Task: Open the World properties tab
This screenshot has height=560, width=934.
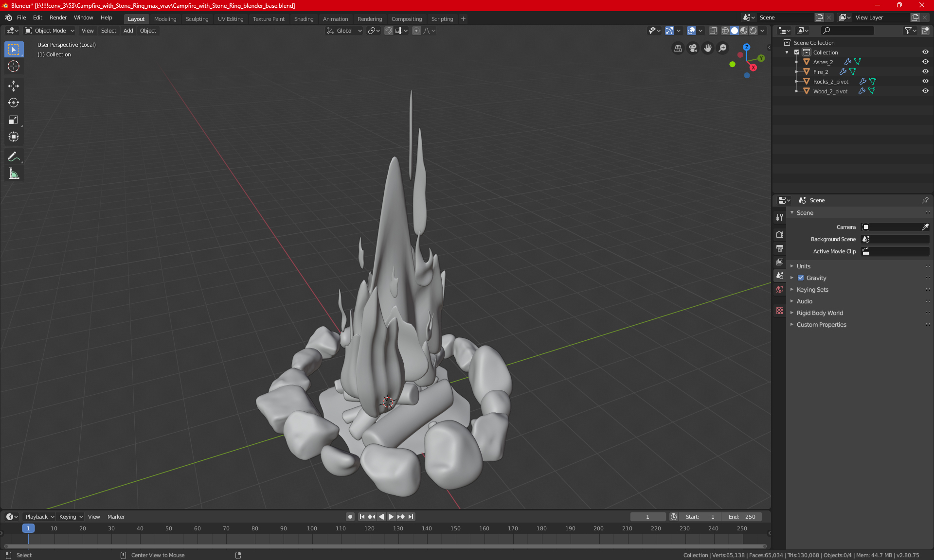Action: tap(780, 289)
